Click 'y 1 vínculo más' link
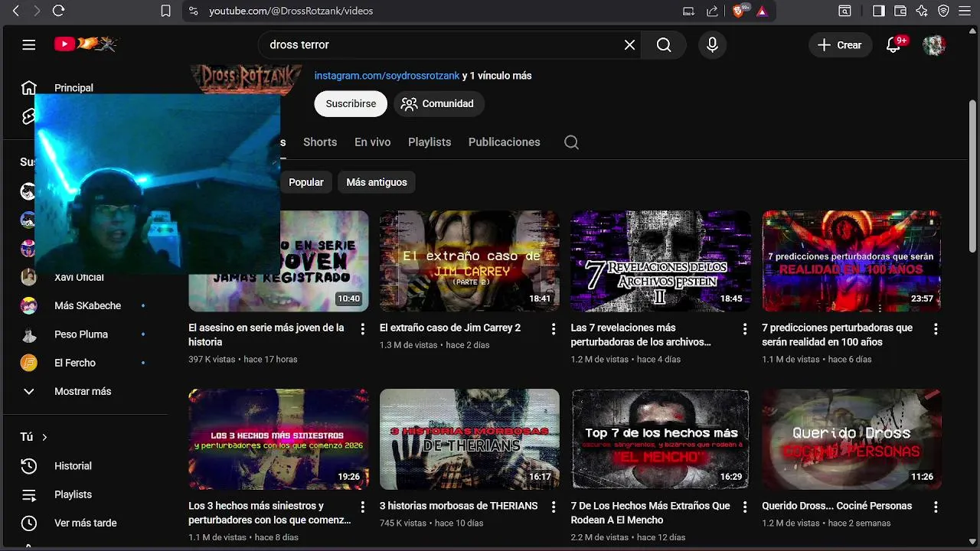The image size is (980, 551). [x=497, y=76]
